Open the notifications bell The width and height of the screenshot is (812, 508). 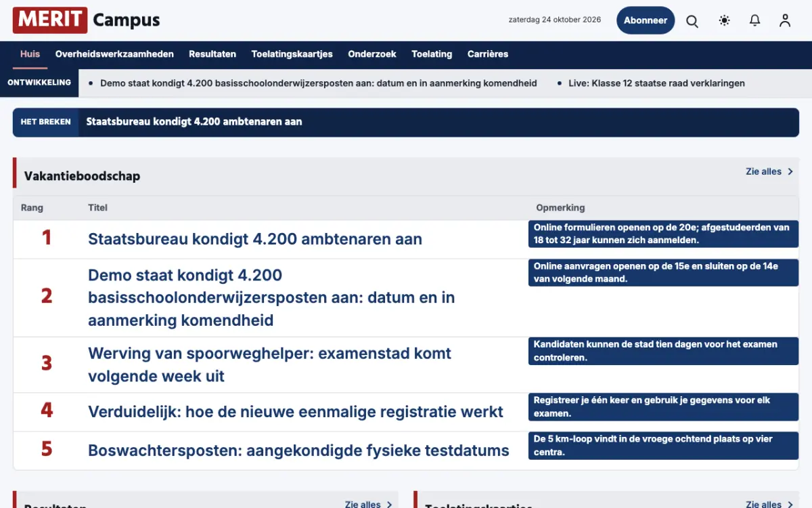tap(755, 20)
